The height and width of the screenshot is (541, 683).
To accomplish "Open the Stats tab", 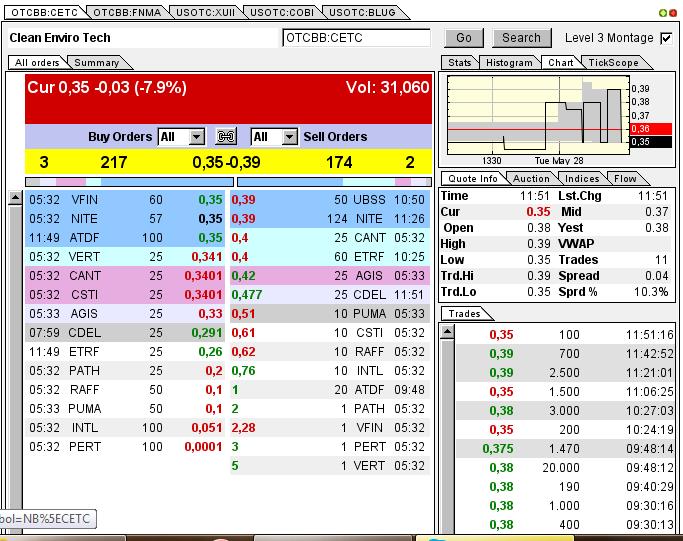I will [460, 63].
